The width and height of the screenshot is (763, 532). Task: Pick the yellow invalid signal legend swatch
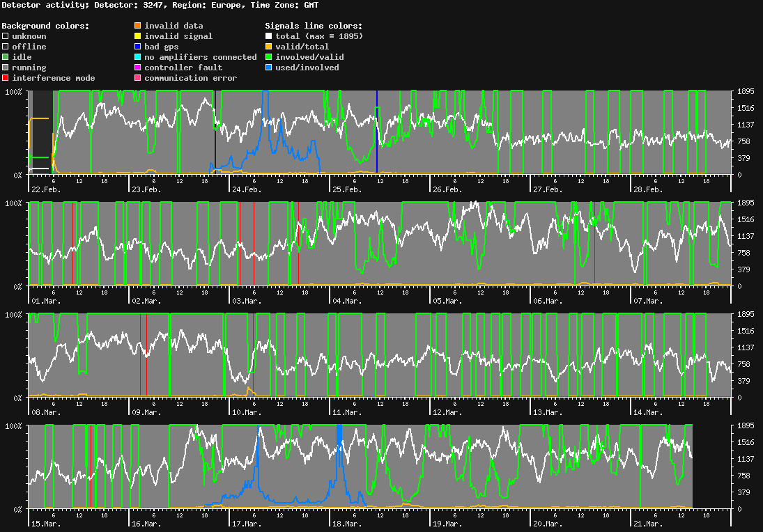click(138, 36)
